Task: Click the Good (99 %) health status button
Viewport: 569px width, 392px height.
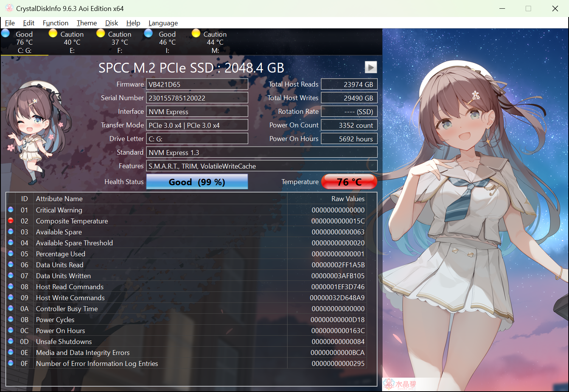Action: coord(197,182)
